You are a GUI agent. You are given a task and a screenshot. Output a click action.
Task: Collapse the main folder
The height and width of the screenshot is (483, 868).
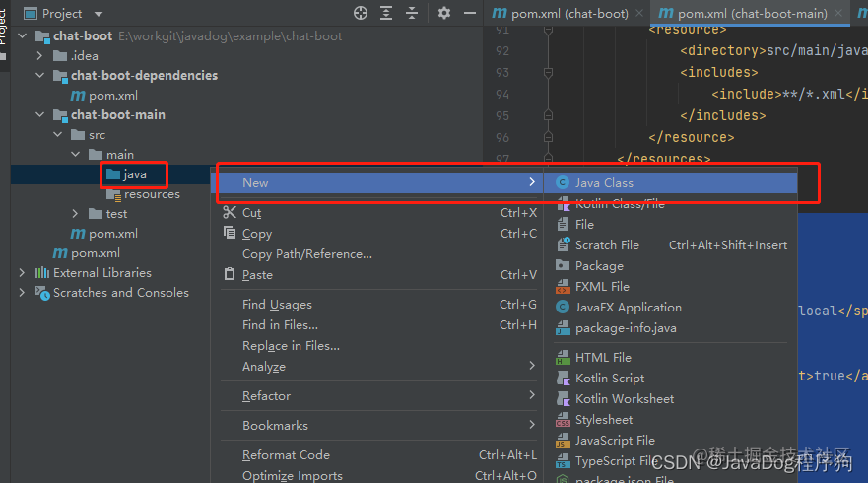(76, 155)
